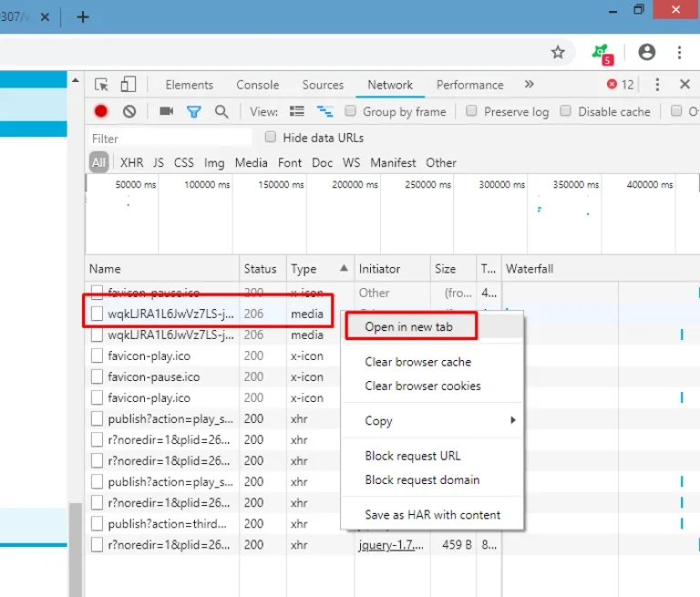Filter requests by Font type
The width and height of the screenshot is (700, 597).
[290, 162]
